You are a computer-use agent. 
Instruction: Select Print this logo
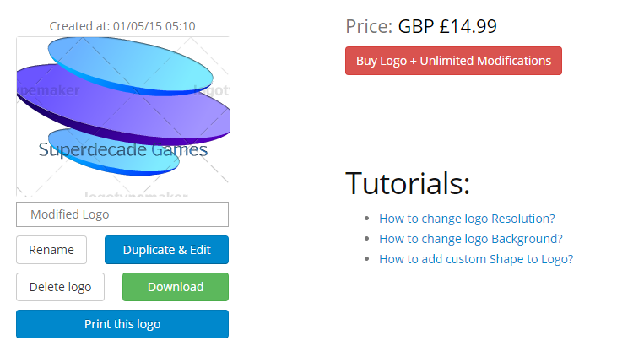[x=122, y=324]
